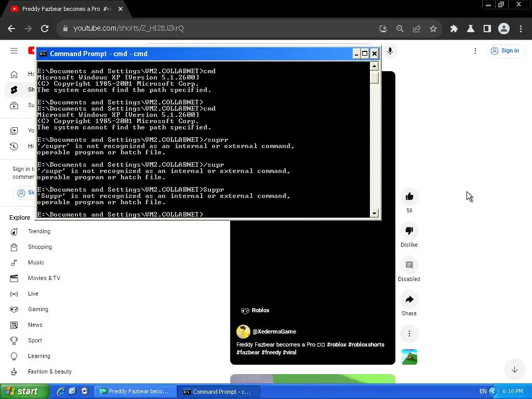Open Gaming in Explore
Image resolution: width=532 pixels, height=399 pixels.
tap(38, 310)
